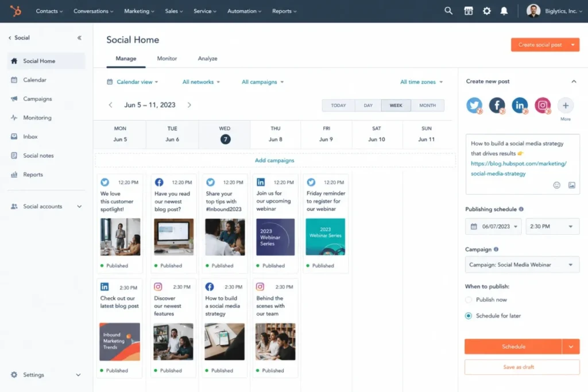Image resolution: width=588 pixels, height=392 pixels.
Task: Insert an emoji with the smiley icon
Action: [x=556, y=185]
